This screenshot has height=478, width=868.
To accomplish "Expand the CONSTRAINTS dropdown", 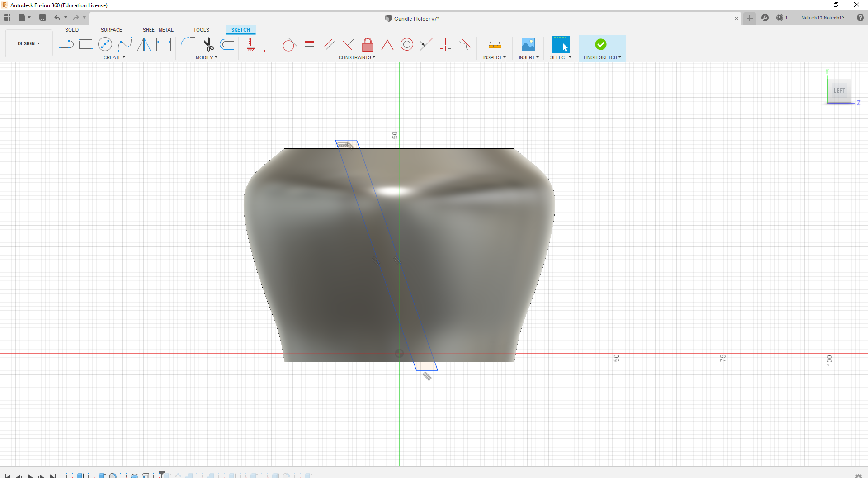I will tap(357, 57).
